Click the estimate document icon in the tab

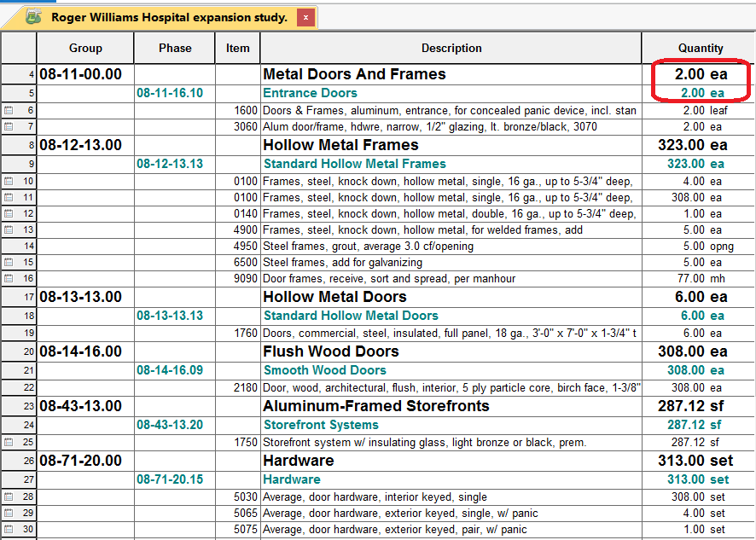(x=33, y=17)
